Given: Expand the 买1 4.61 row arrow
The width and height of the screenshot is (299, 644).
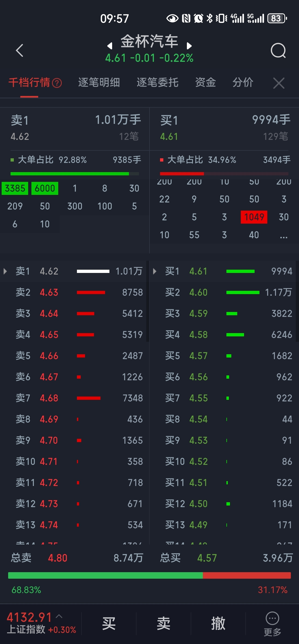Looking at the screenshot, I should pyautogui.click(x=154, y=271).
